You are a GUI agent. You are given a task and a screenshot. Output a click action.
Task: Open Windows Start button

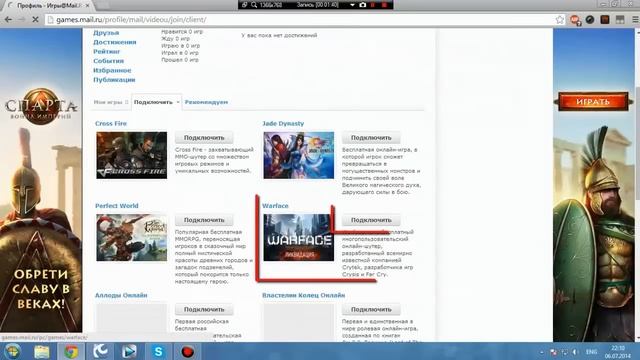[12, 351]
